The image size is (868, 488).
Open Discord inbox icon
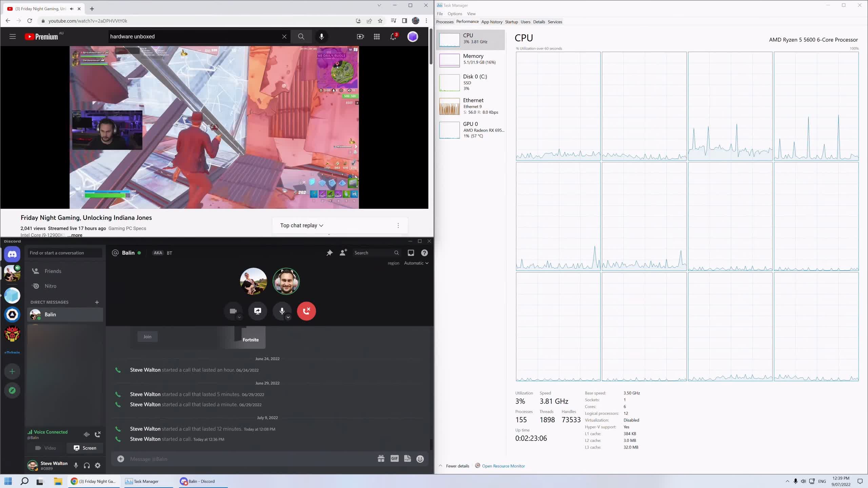coord(411,253)
